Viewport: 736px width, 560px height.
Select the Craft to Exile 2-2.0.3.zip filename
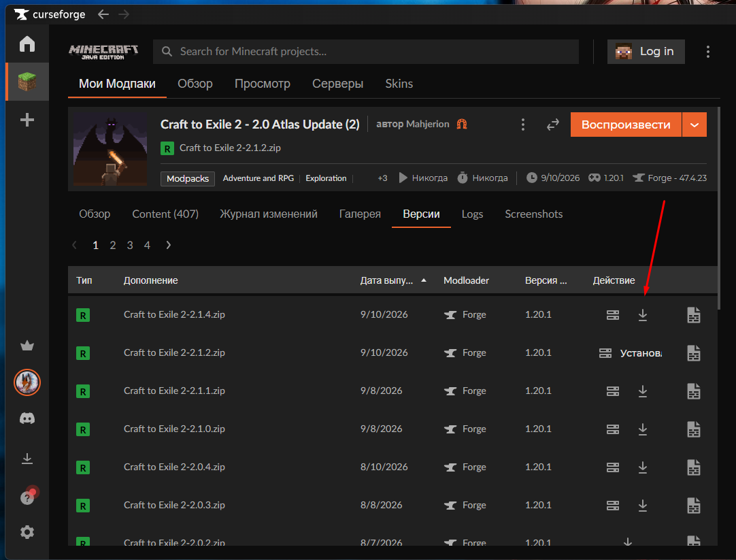point(174,505)
